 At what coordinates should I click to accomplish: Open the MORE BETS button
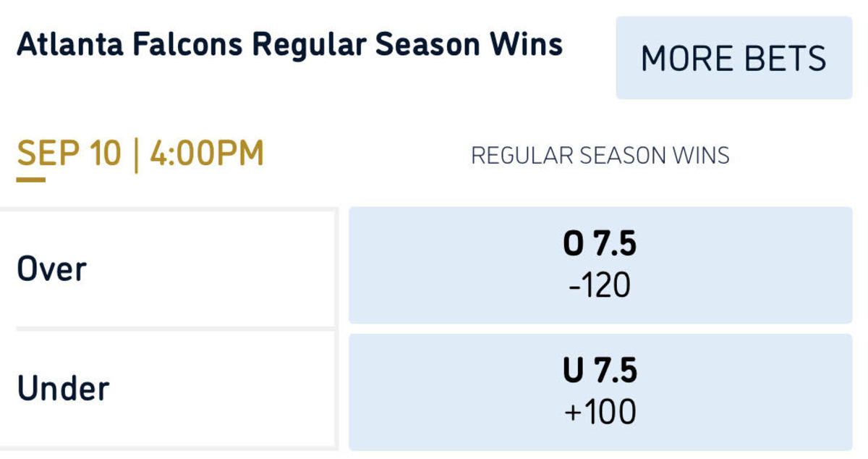[733, 59]
